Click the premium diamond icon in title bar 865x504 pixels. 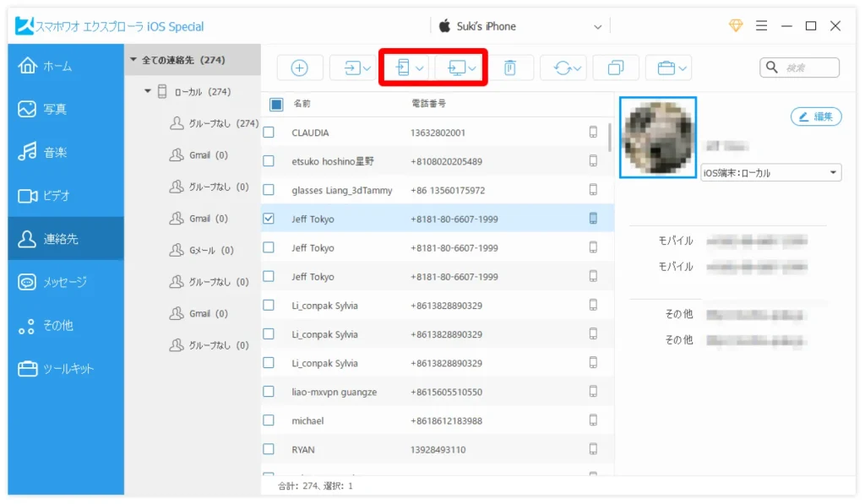pyautogui.click(x=736, y=26)
